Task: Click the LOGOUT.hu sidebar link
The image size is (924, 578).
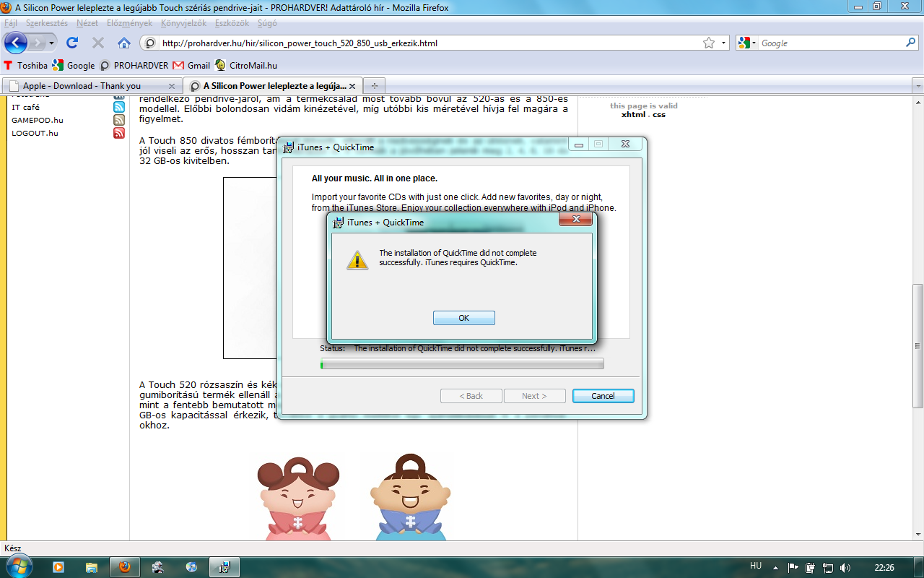Action: tap(35, 133)
